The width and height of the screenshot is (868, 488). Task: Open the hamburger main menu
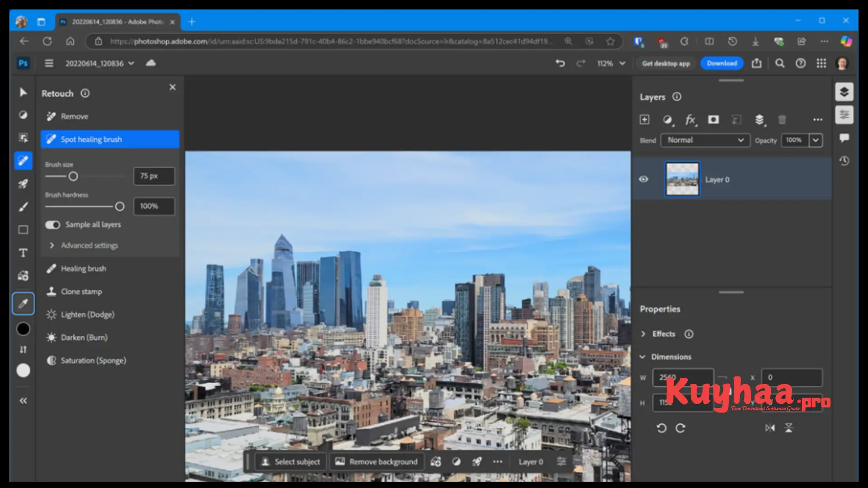[49, 63]
